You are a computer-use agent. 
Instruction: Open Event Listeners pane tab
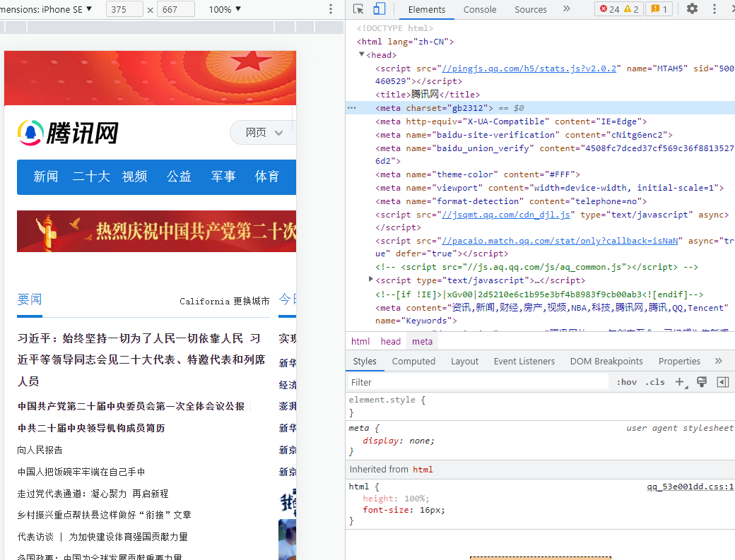524,361
